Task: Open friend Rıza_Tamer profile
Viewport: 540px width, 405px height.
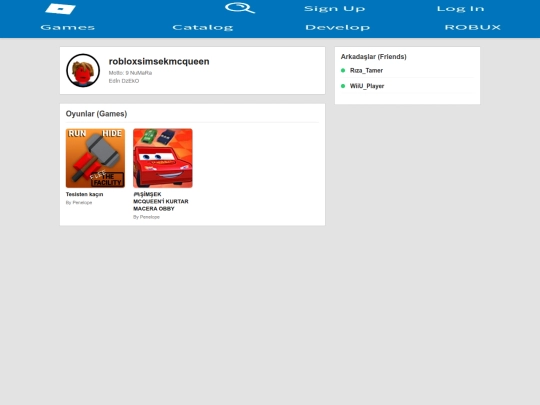Action: [366, 70]
